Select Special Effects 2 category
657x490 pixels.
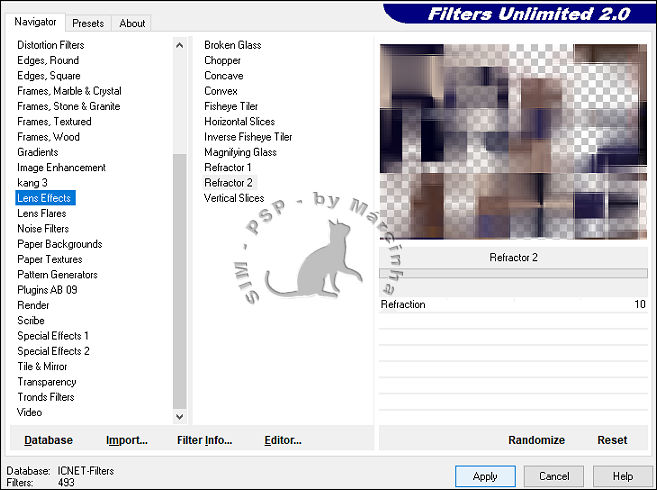53,351
